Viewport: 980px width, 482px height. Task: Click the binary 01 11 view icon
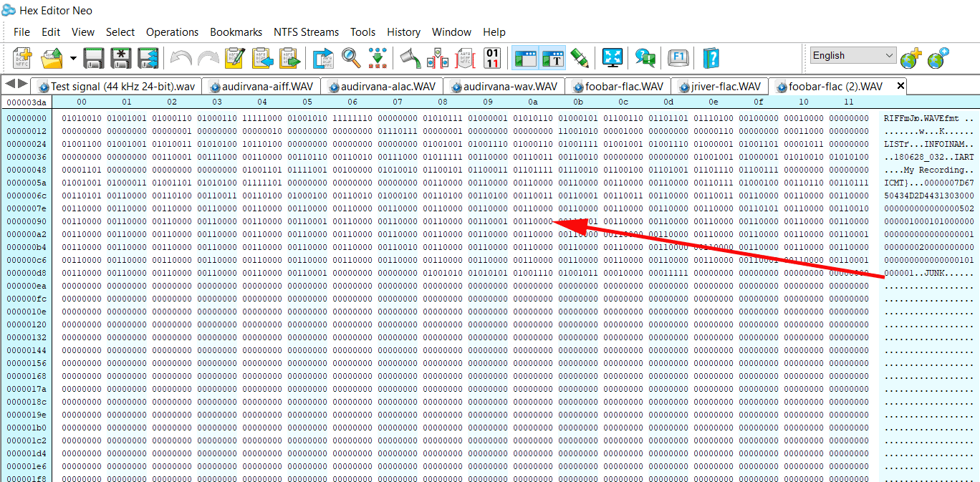493,58
